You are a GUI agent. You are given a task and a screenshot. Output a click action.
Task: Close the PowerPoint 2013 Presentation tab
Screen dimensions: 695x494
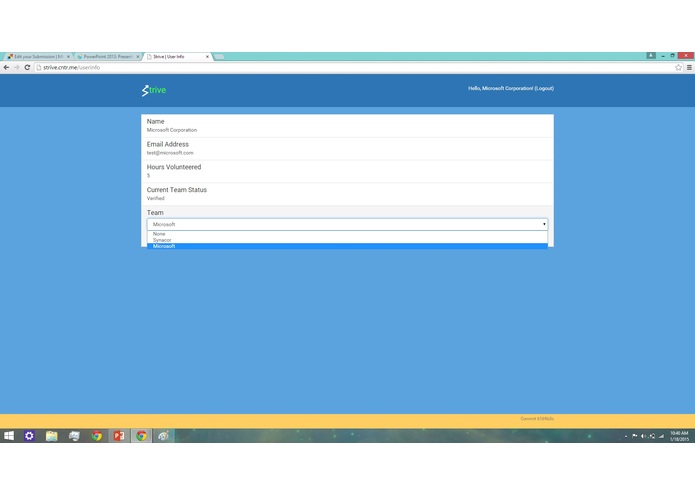138,57
